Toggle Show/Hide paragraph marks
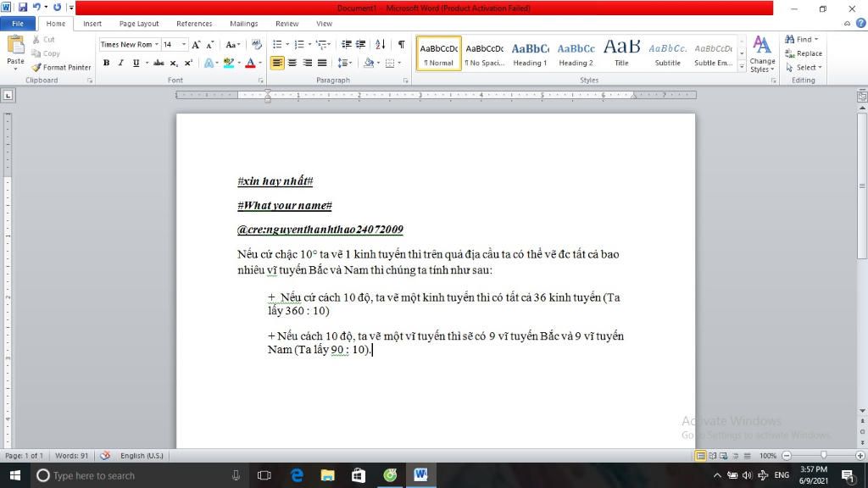Screen dimensions: 868x488 tap(401, 44)
